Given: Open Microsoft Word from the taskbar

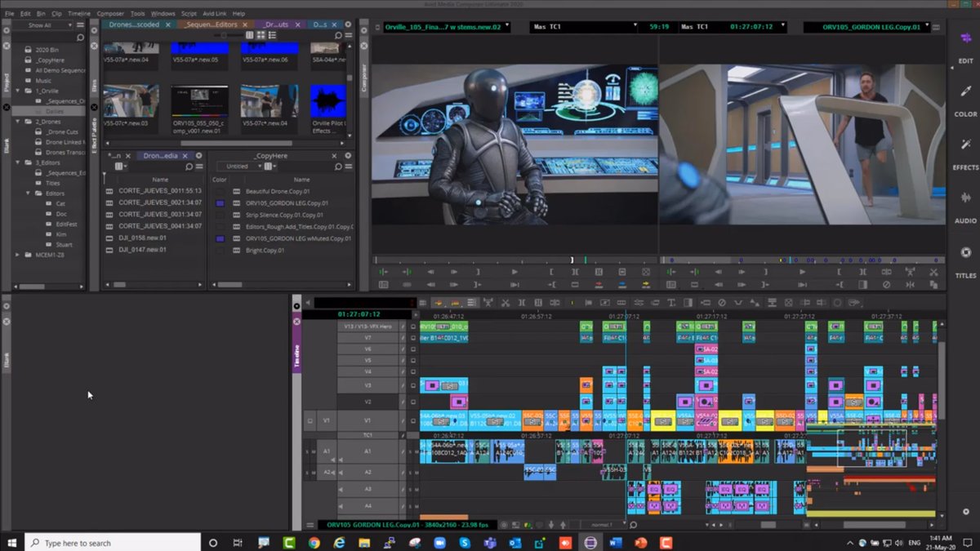Looking at the screenshot, I should (x=615, y=542).
